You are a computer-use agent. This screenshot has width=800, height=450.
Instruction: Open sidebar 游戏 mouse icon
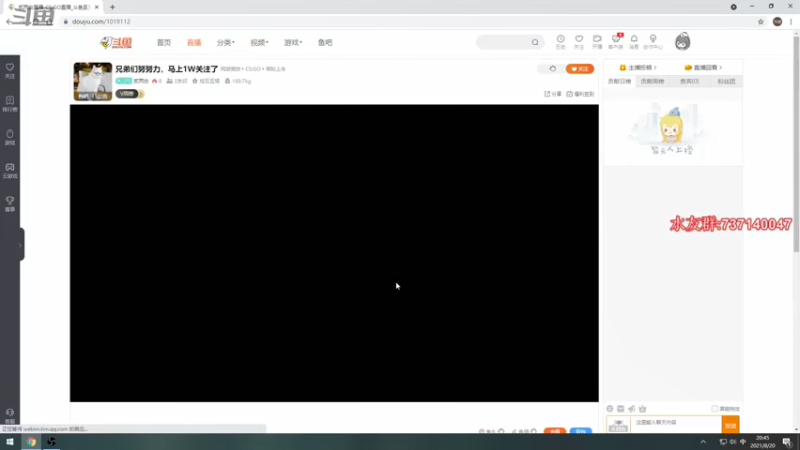click(x=10, y=138)
